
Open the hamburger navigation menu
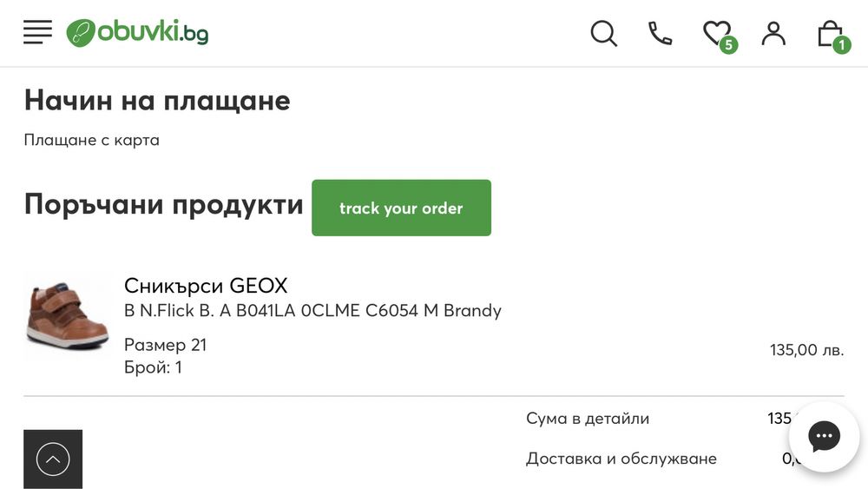coord(38,33)
